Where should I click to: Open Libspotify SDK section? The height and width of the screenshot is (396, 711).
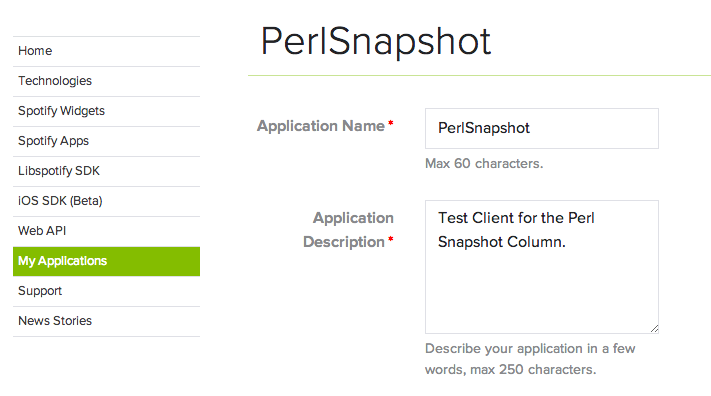coord(106,171)
